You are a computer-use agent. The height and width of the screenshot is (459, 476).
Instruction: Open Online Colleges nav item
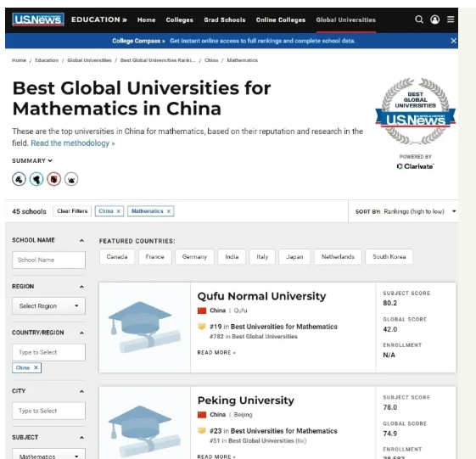point(281,20)
